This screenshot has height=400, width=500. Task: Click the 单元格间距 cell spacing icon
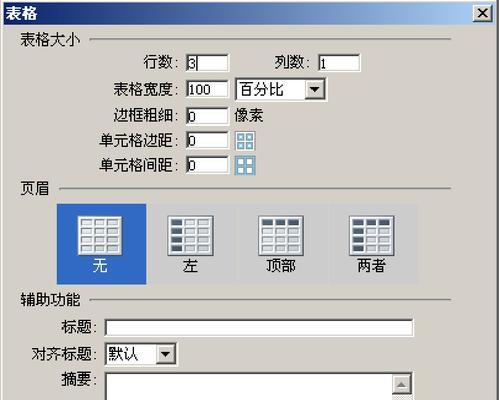[245, 165]
